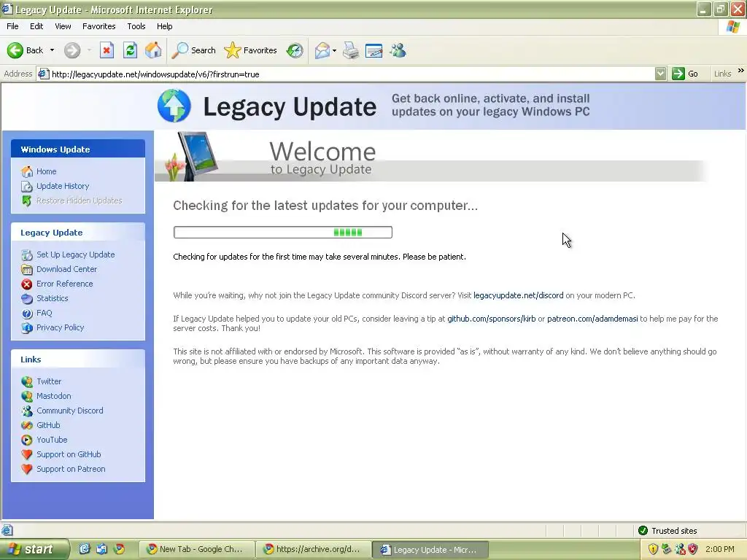Open the Favorites star in toolbar
Screen dimensions: 747x560
click(251, 50)
